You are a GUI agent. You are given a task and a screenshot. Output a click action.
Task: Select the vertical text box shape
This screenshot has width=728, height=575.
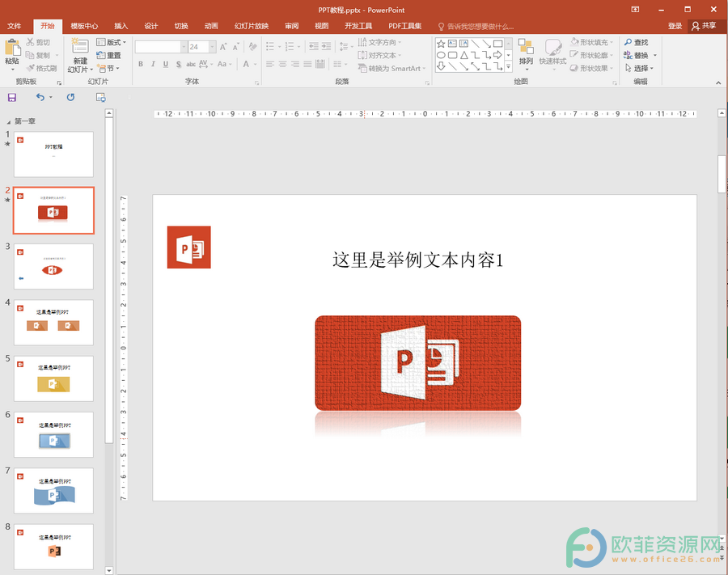tap(463, 44)
